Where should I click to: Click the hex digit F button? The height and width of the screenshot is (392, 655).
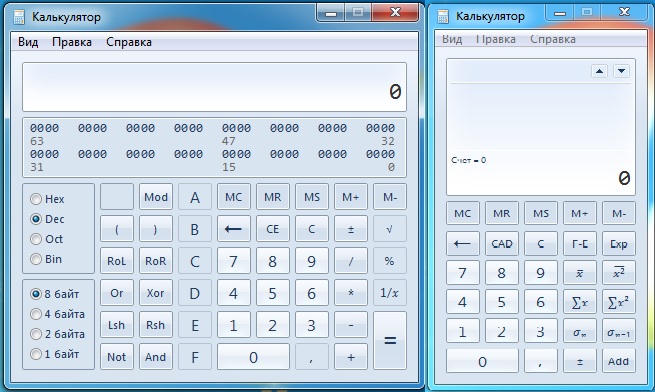[195, 357]
